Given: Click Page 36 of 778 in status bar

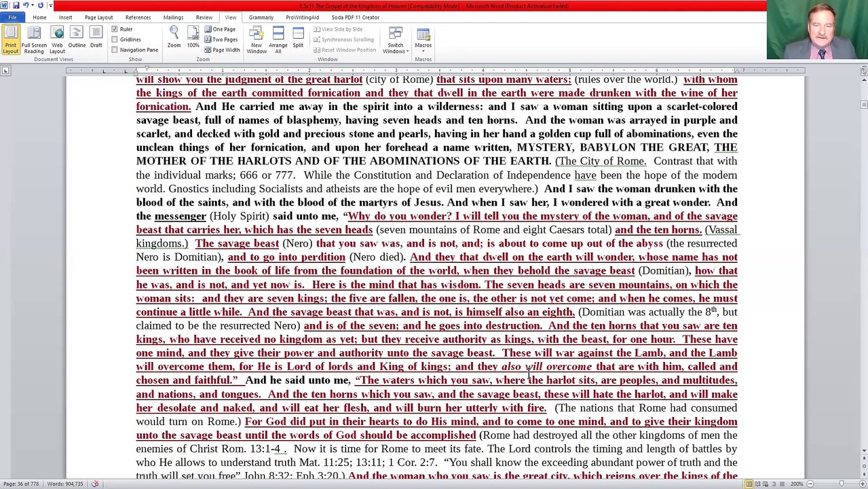Looking at the screenshot, I should pyautogui.click(x=22, y=484).
